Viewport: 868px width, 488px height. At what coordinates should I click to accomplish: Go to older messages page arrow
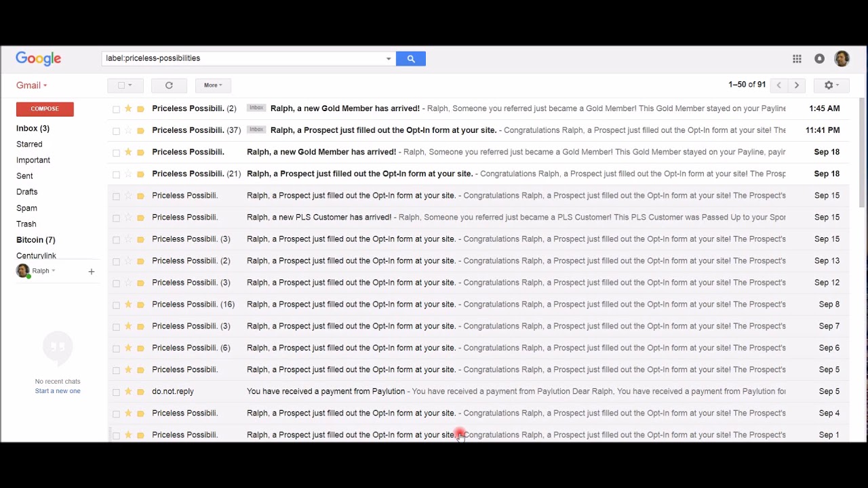click(797, 85)
